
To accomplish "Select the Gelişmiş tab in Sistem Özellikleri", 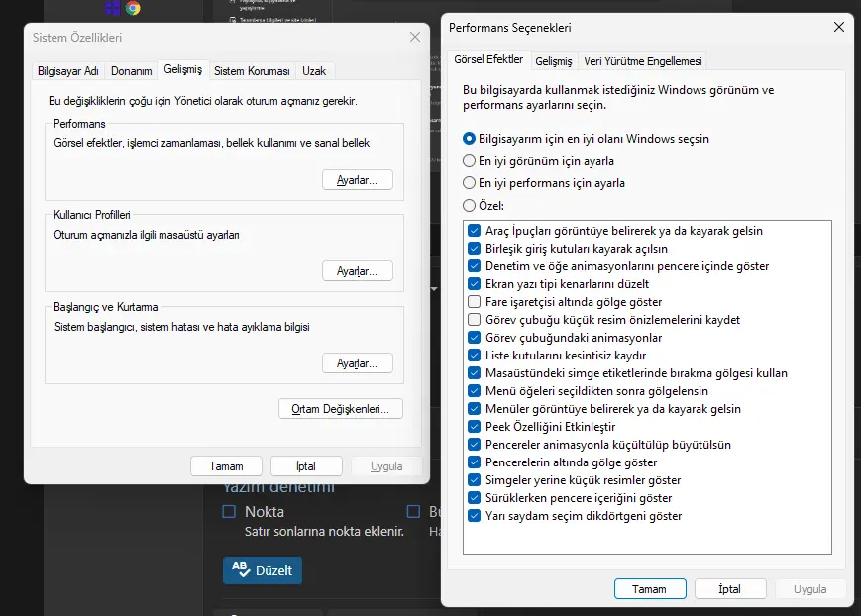I will pyautogui.click(x=183, y=69).
